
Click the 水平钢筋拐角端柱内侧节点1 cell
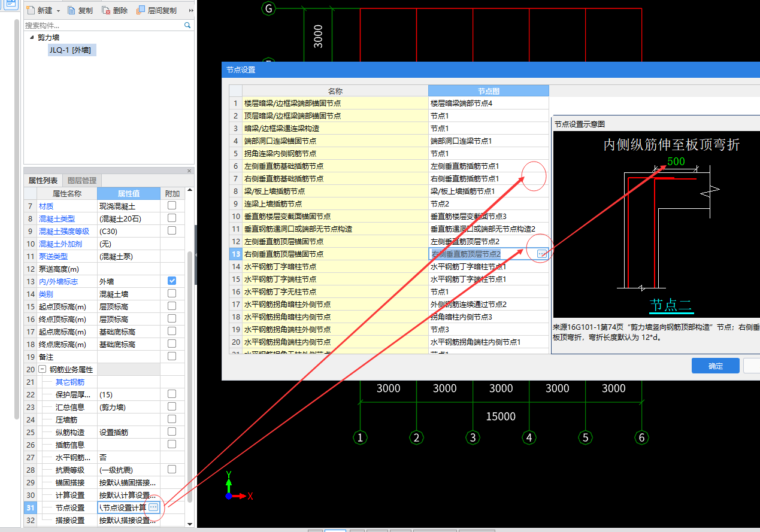(489, 342)
